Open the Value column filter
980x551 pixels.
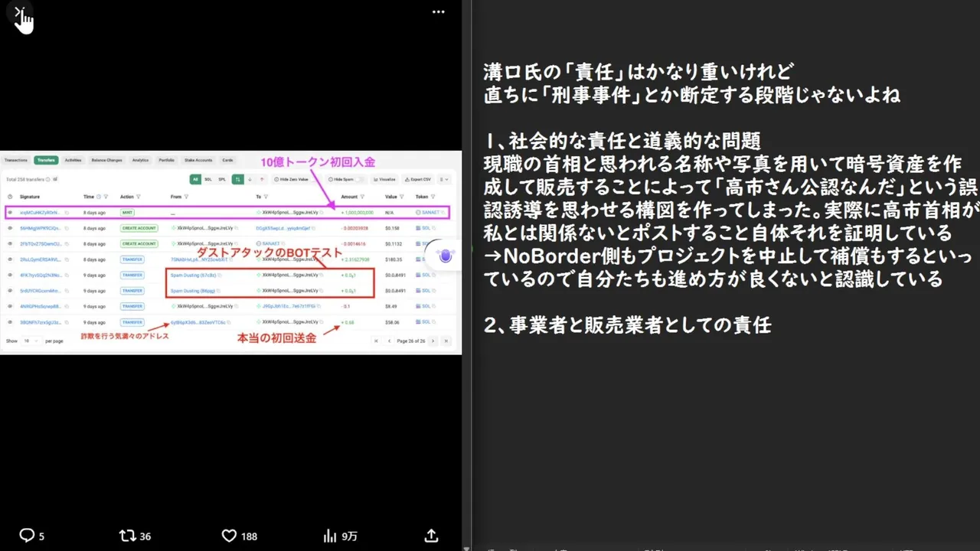coord(401,197)
